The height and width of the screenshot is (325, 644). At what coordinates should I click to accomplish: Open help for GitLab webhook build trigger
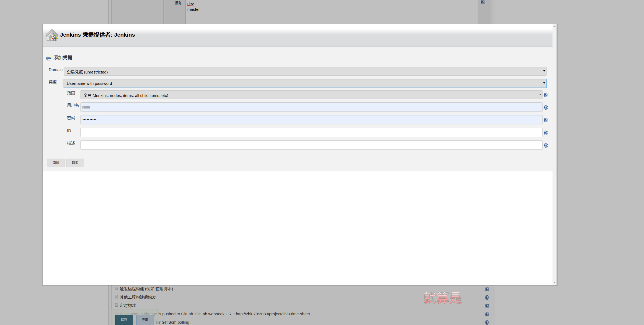pyautogui.click(x=487, y=314)
